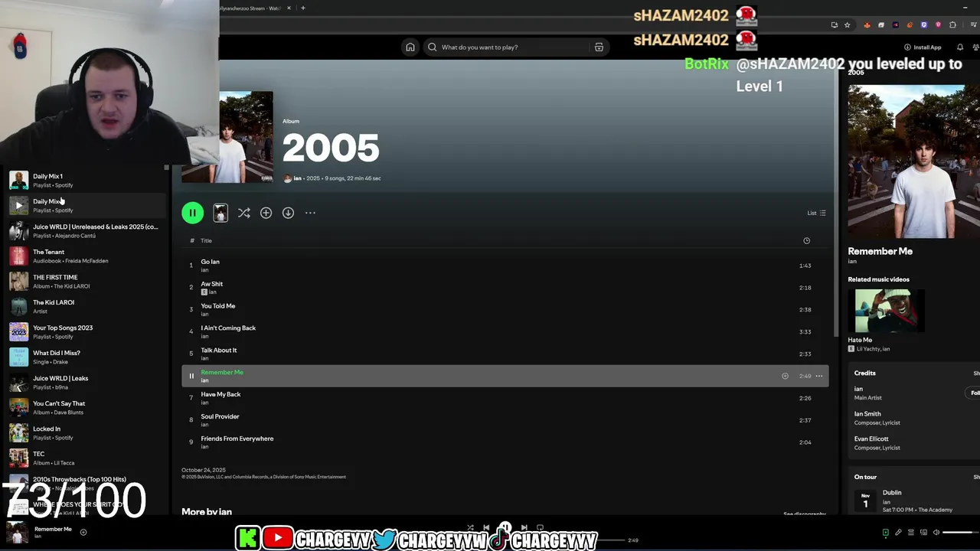Go to Spotify Home via house icon

click(x=410, y=47)
